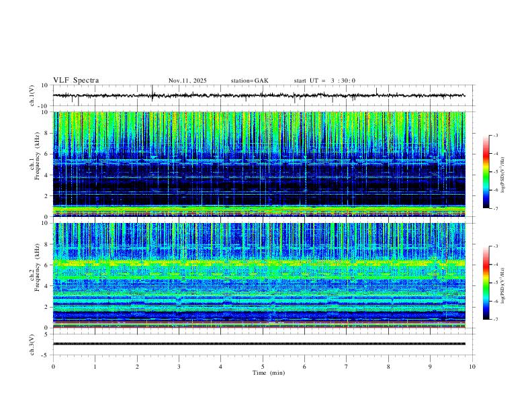Click the "4" tick on ch.2 frequency axis
The image size is (532, 411).
tap(46, 286)
